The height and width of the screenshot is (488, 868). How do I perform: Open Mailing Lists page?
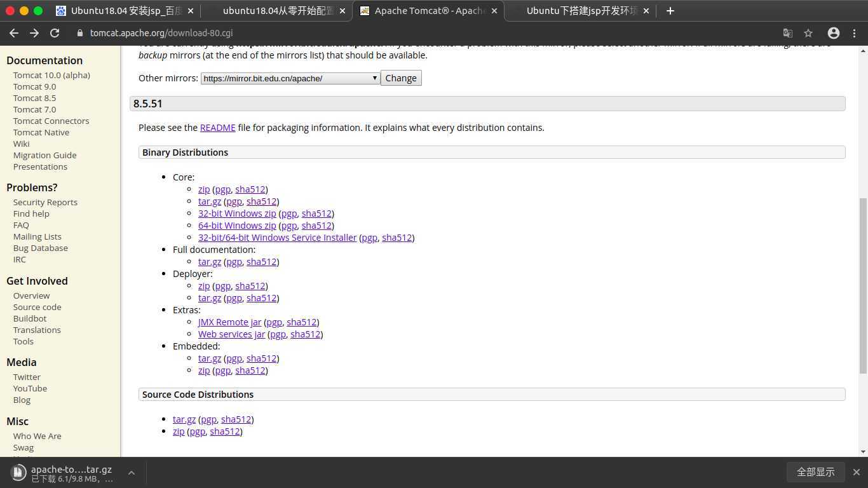[37, 236]
